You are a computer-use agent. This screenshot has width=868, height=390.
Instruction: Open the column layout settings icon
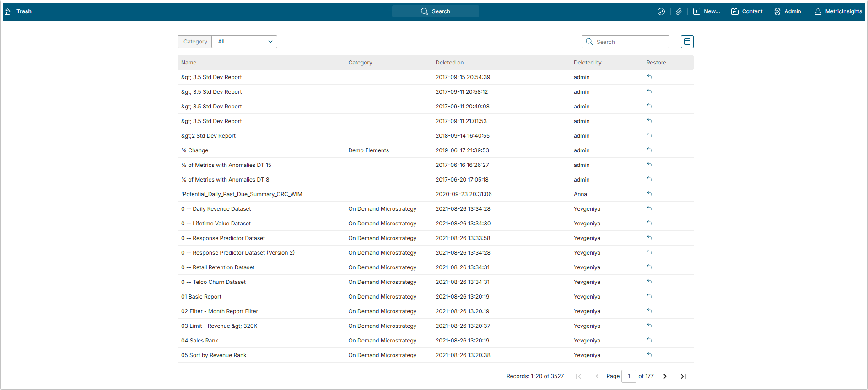(687, 42)
